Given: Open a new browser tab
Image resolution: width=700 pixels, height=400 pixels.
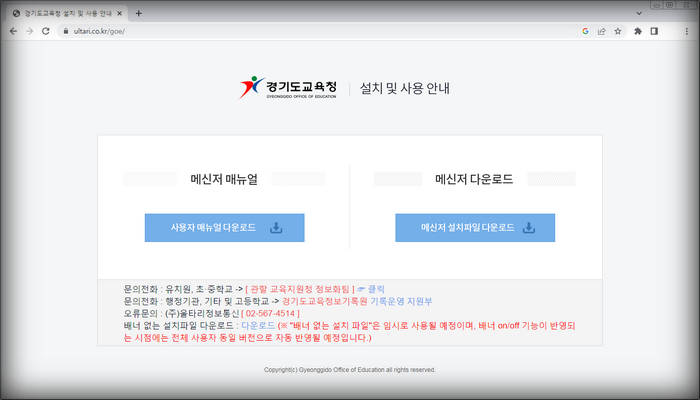Looking at the screenshot, I should click(138, 13).
